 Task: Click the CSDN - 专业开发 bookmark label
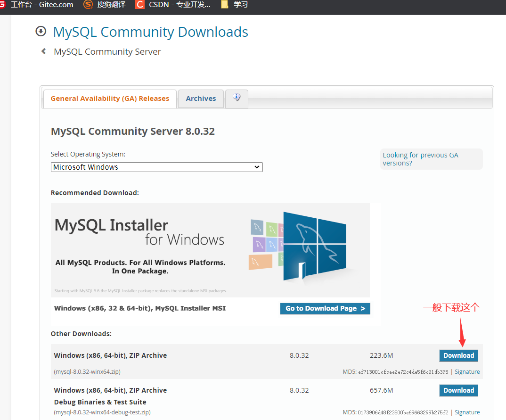pos(180,5)
